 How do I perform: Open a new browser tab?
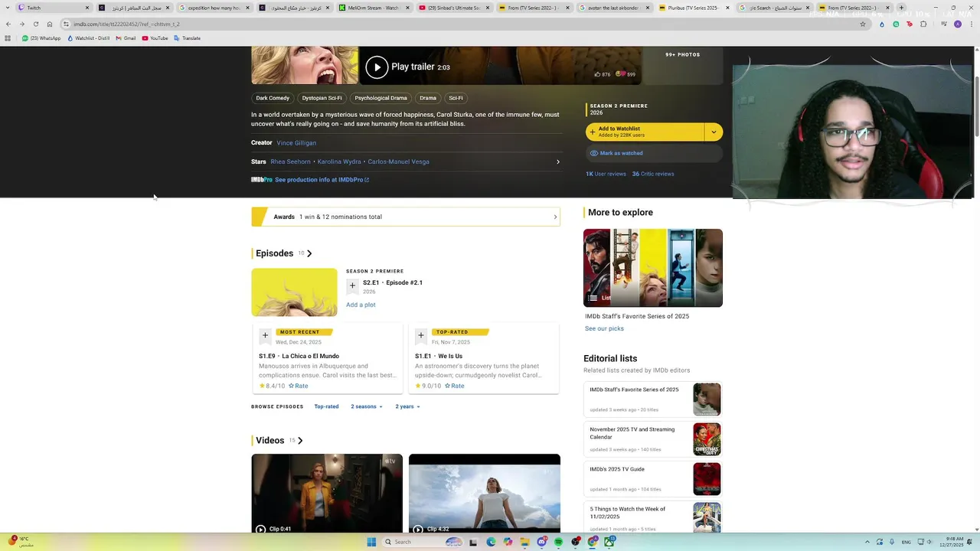pyautogui.click(x=901, y=8)
